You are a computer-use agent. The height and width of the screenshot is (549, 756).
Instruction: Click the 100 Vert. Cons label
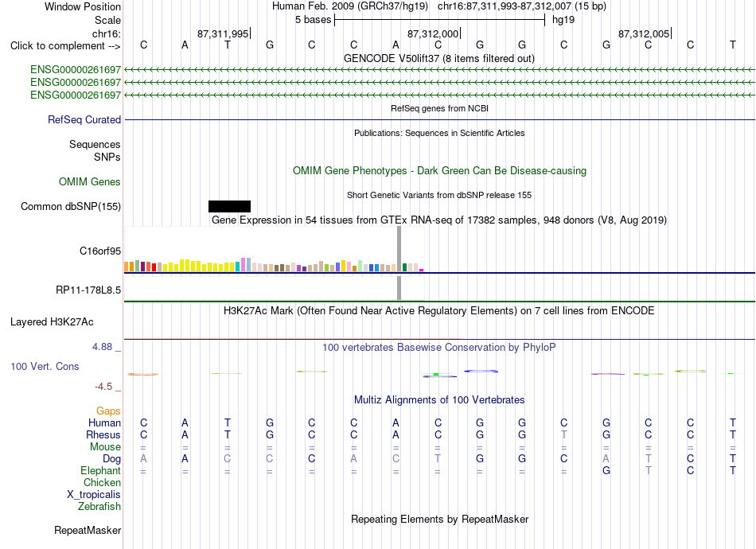pyautogui.click(x=45, y=366)
